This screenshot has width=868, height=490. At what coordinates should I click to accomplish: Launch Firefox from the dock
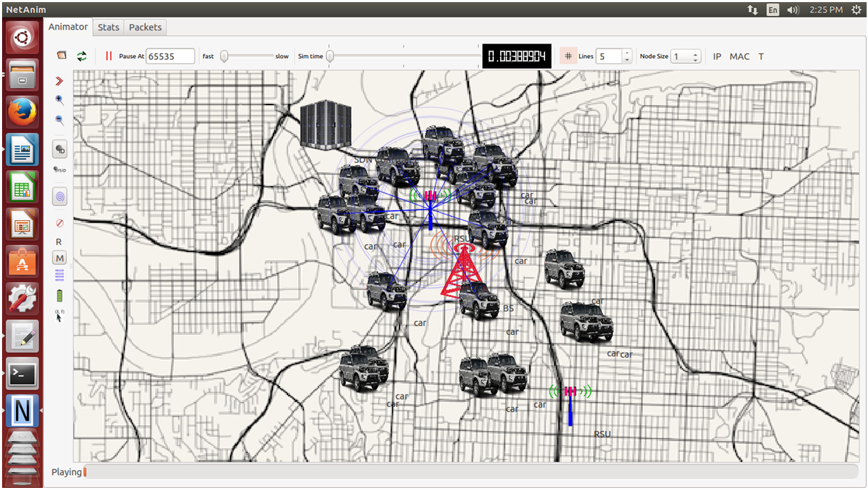click(x=22, y=112)
